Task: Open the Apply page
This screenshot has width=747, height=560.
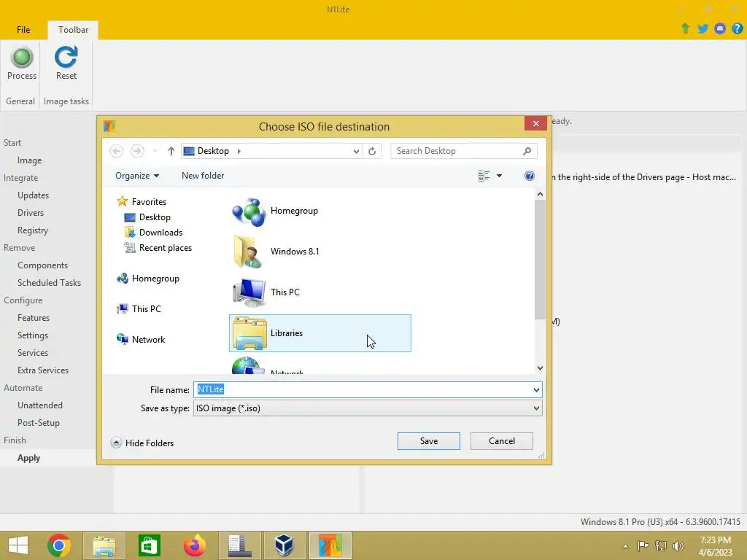Action: tap(28, 458)
